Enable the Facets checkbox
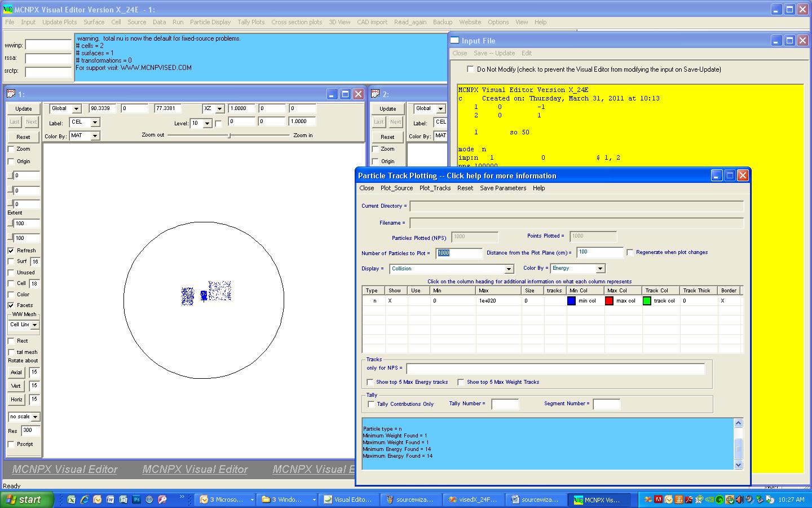This screenshot has height=508, width=812. pos(11,305)
